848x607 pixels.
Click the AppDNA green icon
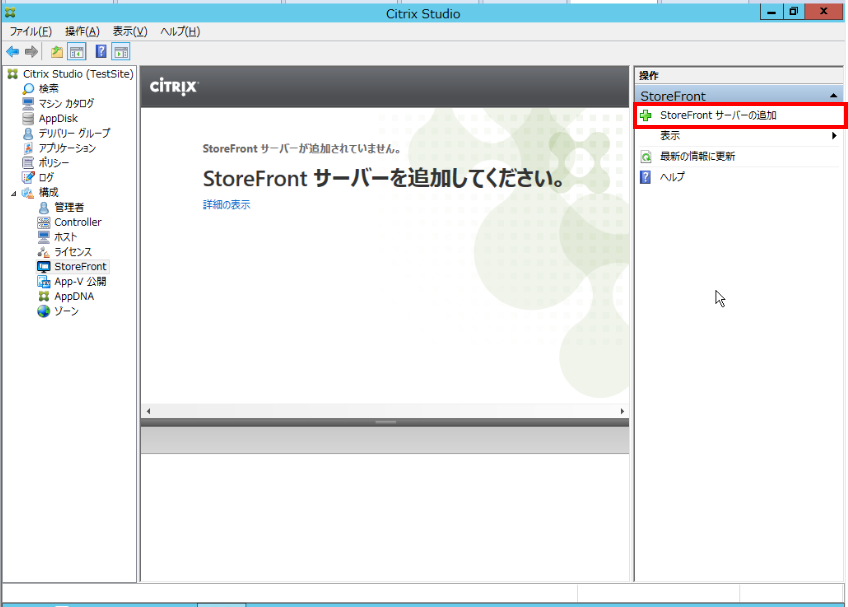click(44, 296)
